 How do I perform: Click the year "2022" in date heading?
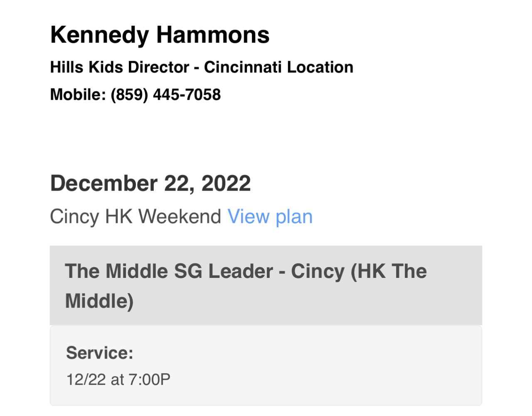[226, 183]
